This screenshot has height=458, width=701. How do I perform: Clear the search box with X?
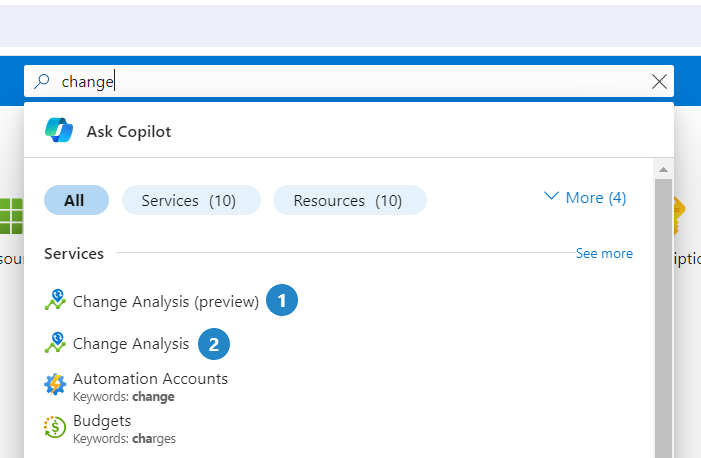pos(659,82)
